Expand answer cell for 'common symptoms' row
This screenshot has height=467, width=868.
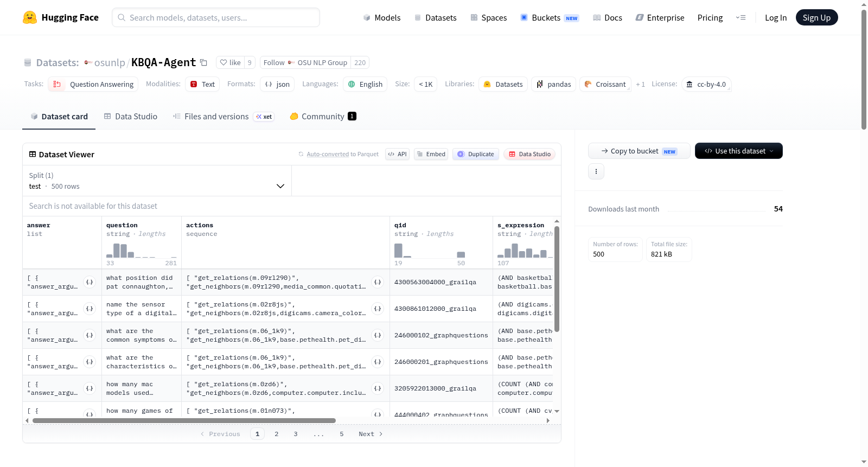coord(90,335)
